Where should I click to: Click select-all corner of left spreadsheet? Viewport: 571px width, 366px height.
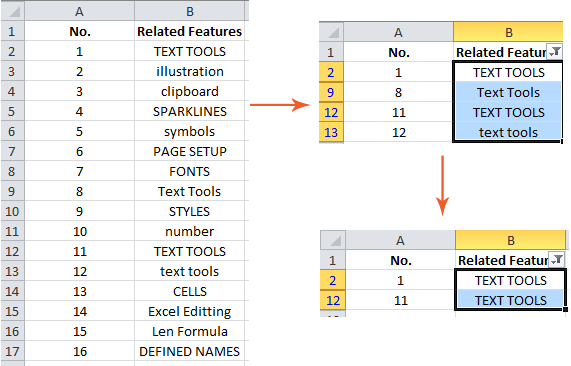13,11
